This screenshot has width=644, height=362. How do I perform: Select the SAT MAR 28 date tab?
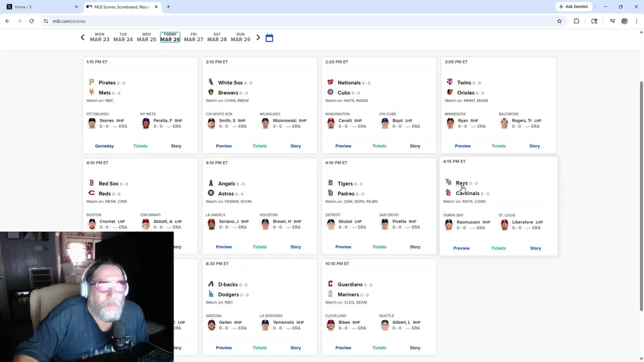pos(217,37)
